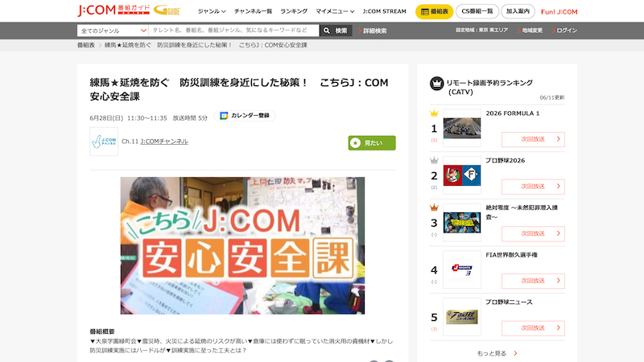Click 次回放送 for 絶対零度
Viewport: 644px width, 362px height.
click(533, 233)
